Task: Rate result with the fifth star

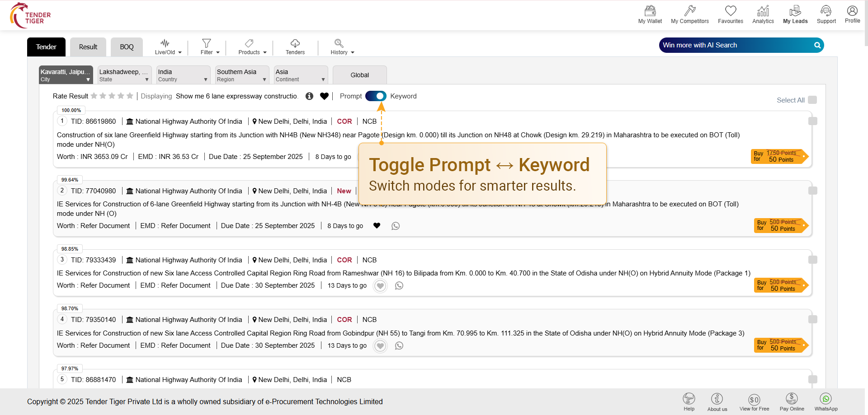Action: [130, 96]
